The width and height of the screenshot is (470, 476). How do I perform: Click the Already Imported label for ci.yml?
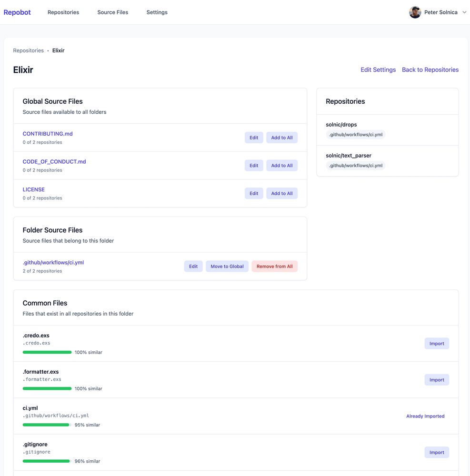coord(425,416)
